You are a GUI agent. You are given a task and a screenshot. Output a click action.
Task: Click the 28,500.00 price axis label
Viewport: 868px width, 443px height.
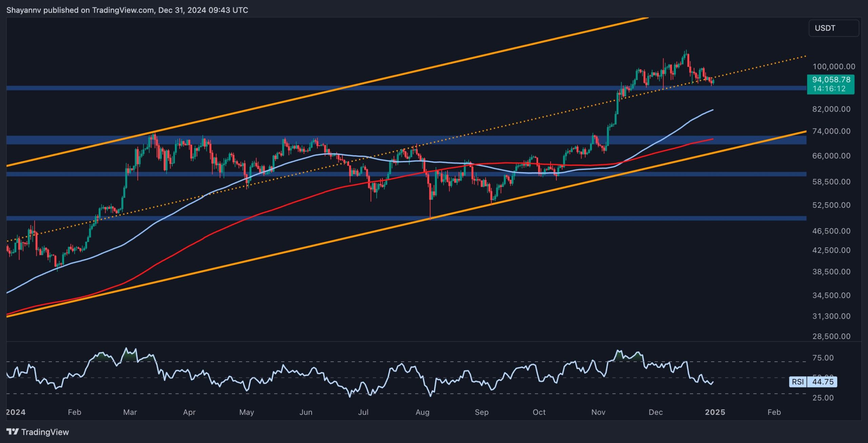pos(831,336)
